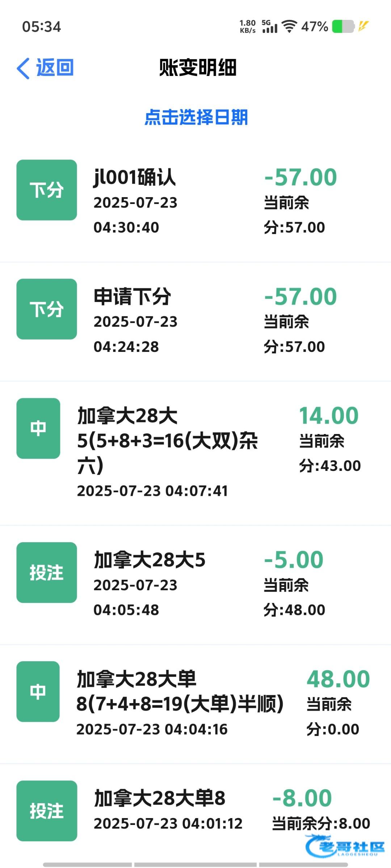391x868 pixels.
Task: Tap the -8.00 bet amount
Action: 302,798
